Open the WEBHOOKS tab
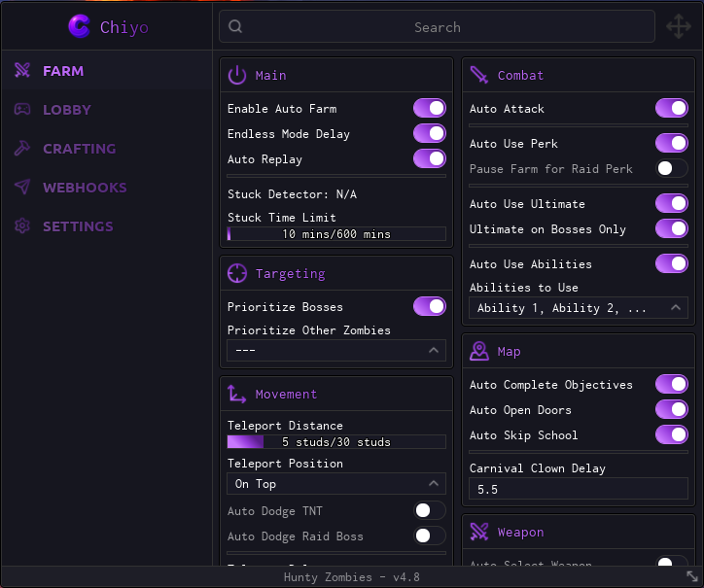 [107, 187]
